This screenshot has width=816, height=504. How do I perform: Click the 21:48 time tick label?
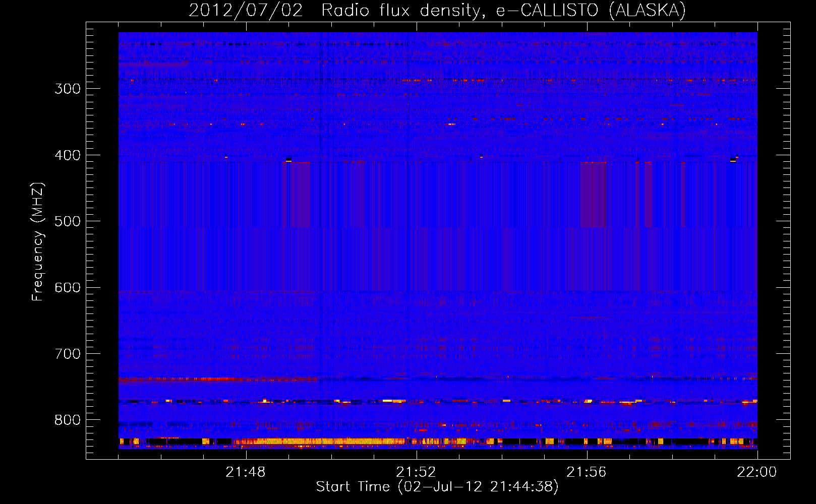click(x=246, y=472)
